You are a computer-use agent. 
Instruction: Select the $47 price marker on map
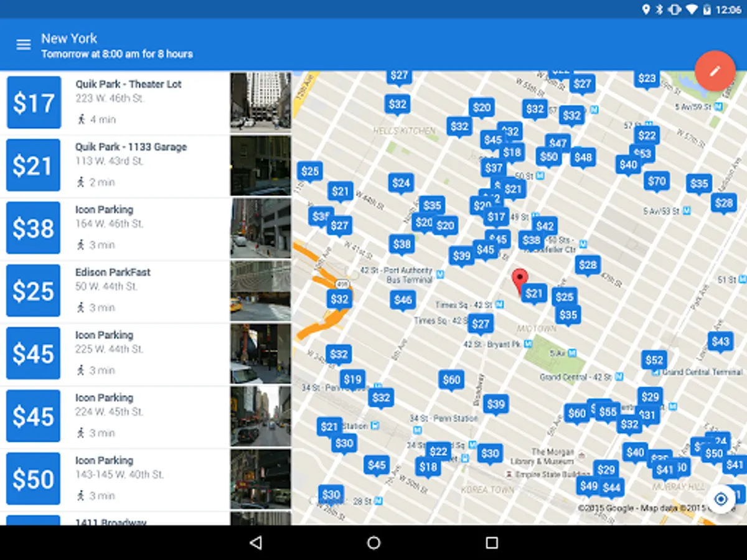(558, 144)
